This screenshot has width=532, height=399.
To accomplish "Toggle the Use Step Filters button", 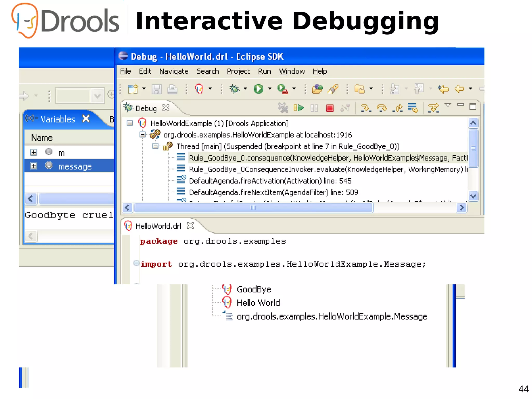I will click(434, 108).
